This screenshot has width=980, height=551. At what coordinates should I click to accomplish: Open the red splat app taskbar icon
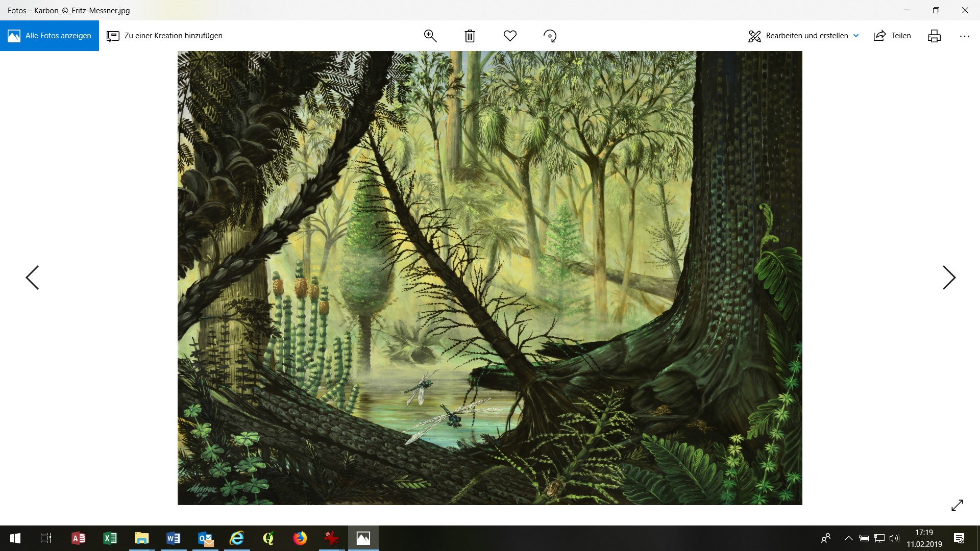(332, 538)
